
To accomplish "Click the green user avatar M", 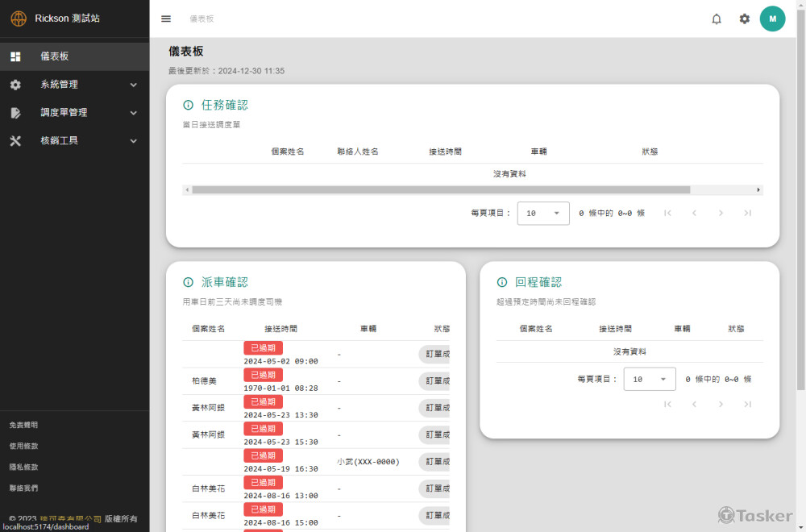I will pyautogui.click(x=772, y=19).
